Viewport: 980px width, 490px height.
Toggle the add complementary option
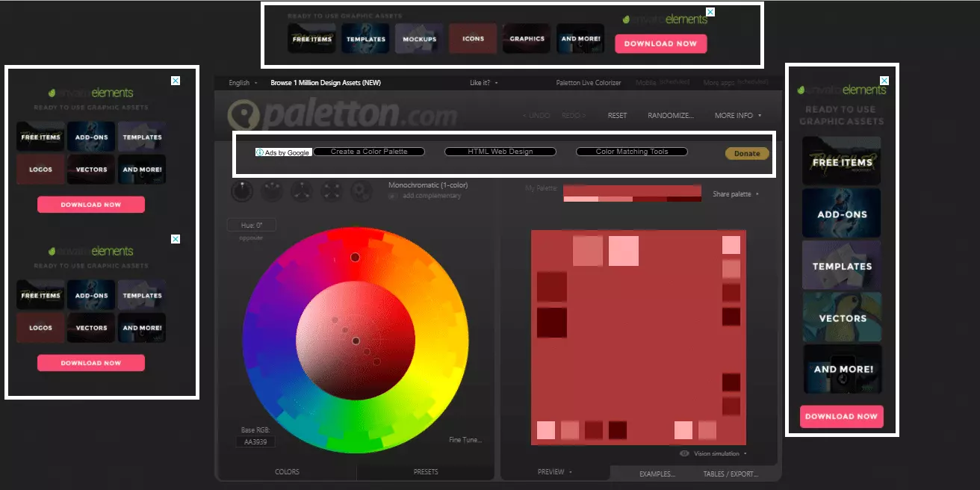point(424,196)
